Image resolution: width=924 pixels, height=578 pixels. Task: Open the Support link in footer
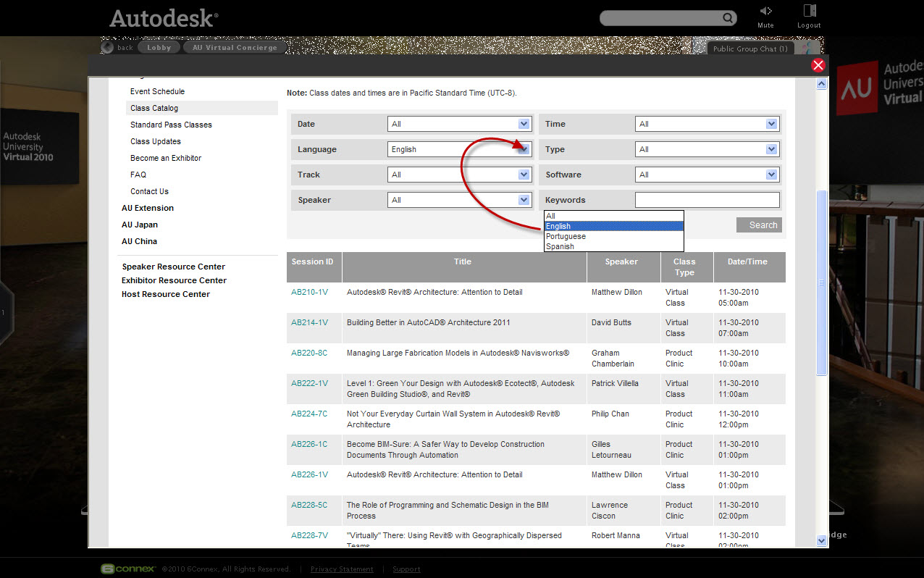pos(406,569)
